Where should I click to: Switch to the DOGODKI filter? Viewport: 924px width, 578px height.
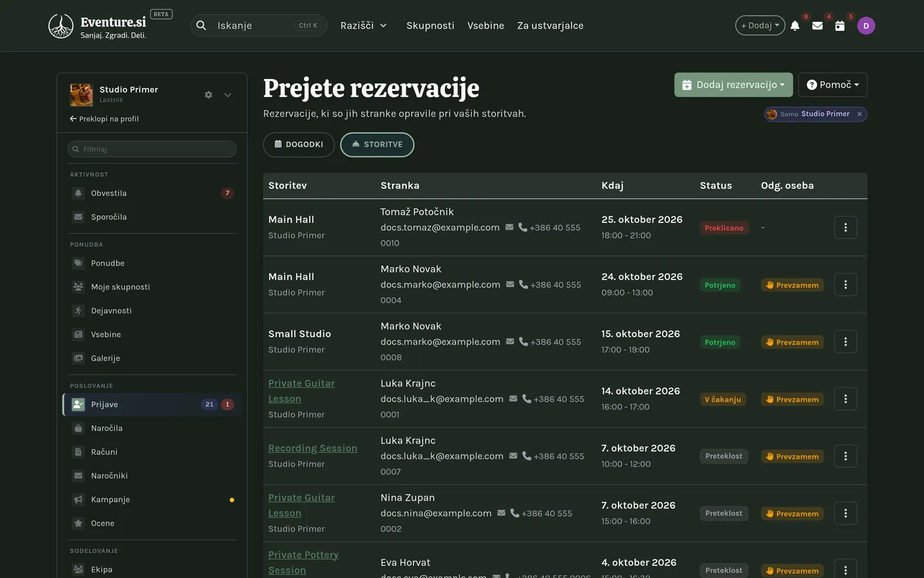point(299,144)
